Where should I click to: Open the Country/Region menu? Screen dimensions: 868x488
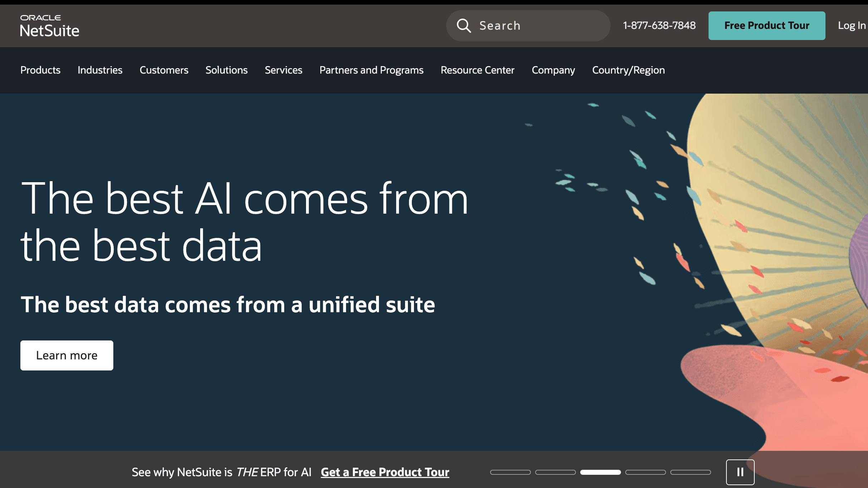628,70
